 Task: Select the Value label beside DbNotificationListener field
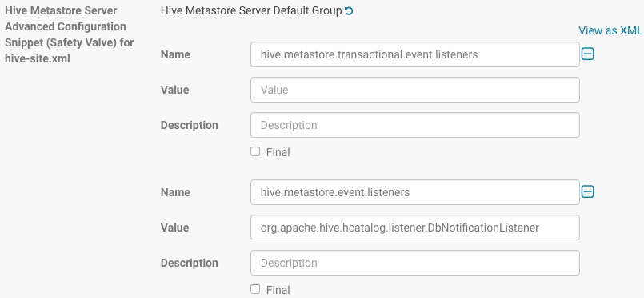(x=174, y=228)
